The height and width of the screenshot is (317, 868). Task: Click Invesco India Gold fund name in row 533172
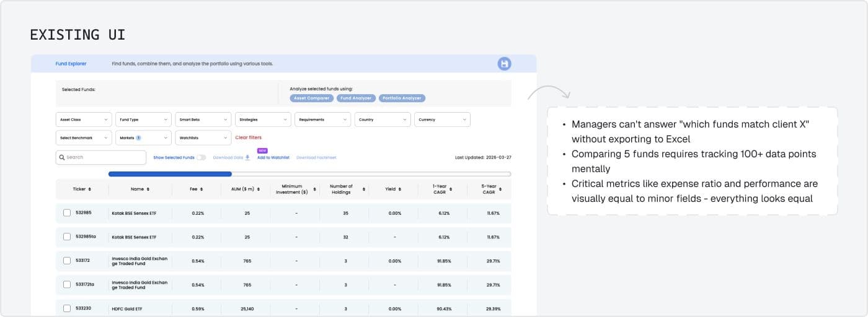point(139,261)
